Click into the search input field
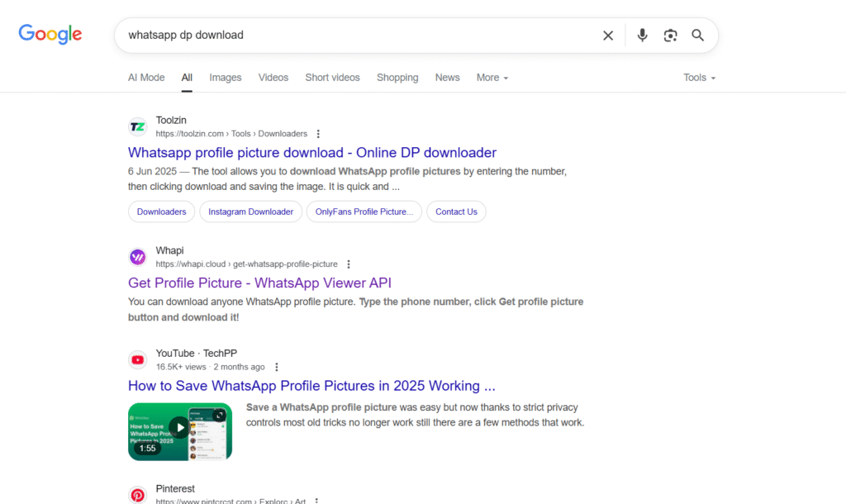The image size is (846, 504). tap(359, 35)
